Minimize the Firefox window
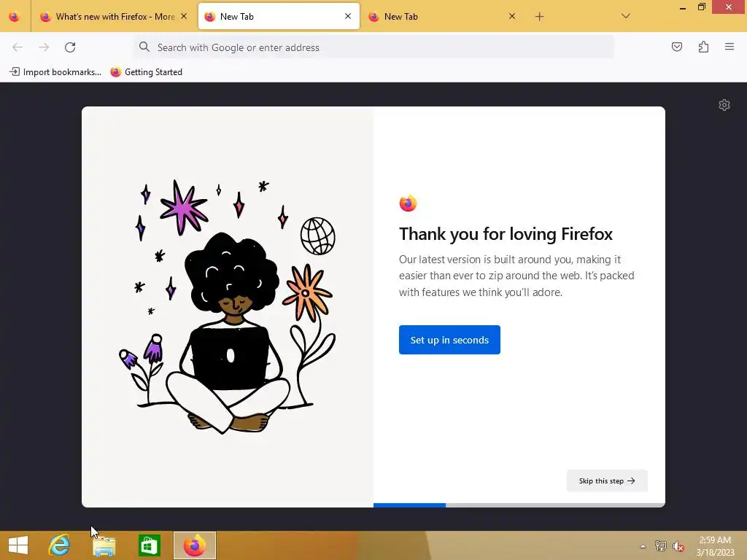 683,7
